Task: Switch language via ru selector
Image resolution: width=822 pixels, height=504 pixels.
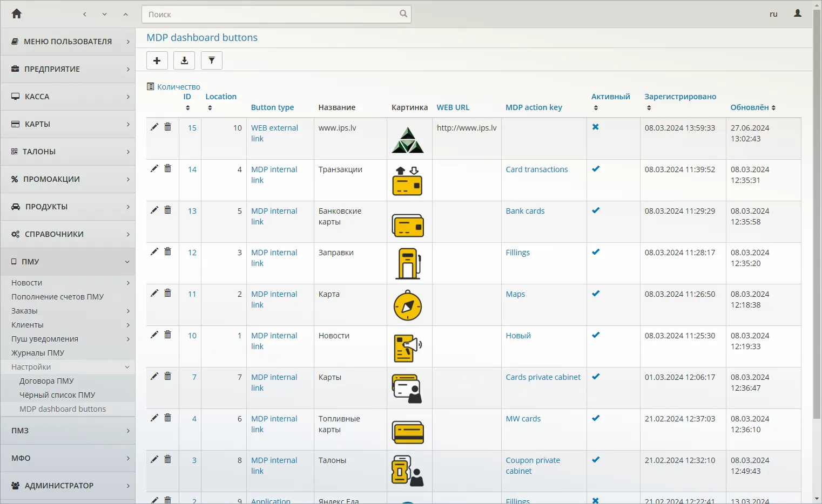Action: (x=773, y=14)
